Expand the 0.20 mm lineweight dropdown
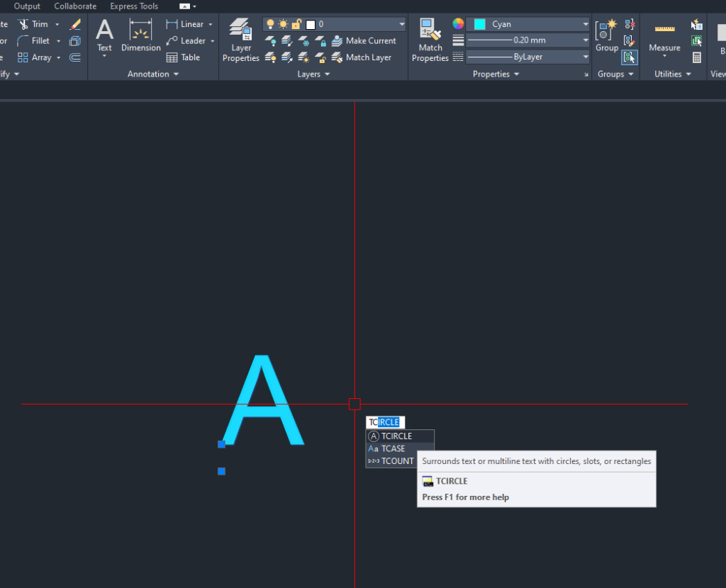The height and width of the screenshot is (588, 726). (x=586, y=40)
